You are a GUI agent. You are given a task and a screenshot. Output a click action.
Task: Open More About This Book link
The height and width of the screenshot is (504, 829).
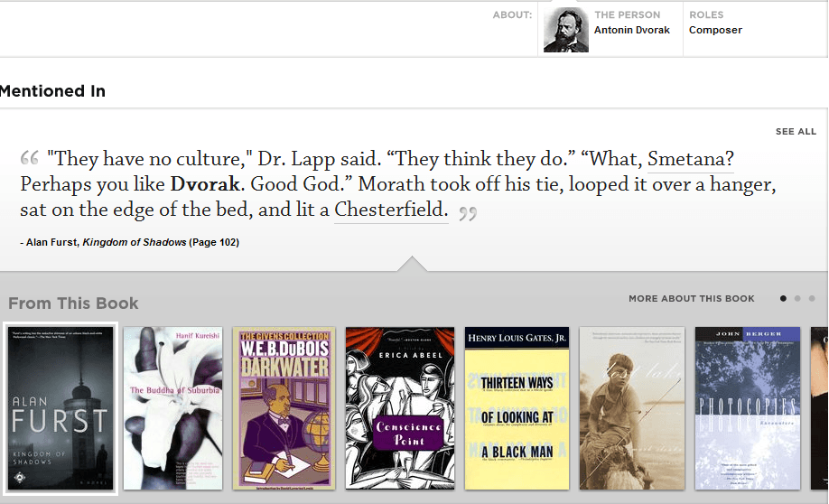[691, 299]
